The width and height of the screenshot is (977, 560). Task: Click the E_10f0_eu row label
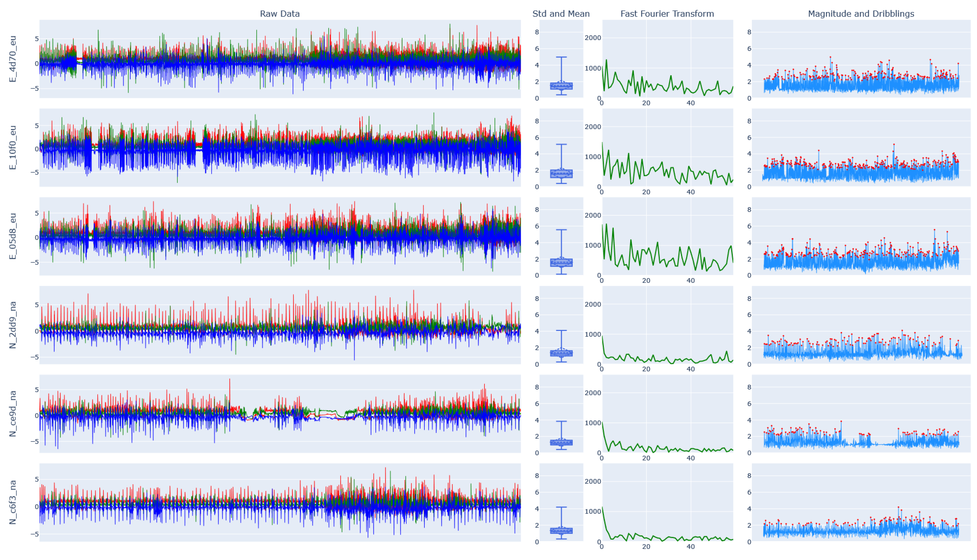coord(13,148)
